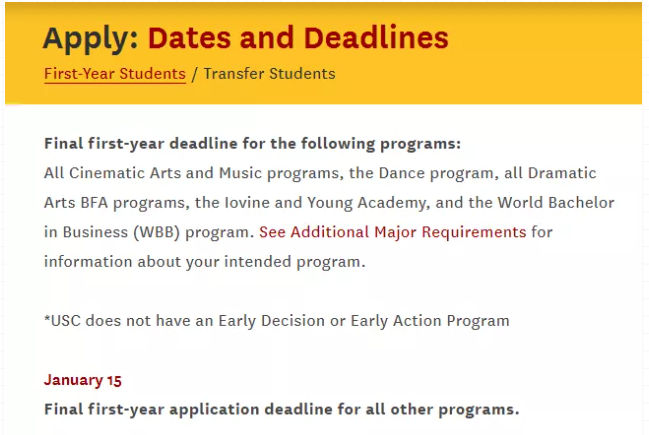
Task: Click the all other programs deadline sentence
Action: [281, 409]
